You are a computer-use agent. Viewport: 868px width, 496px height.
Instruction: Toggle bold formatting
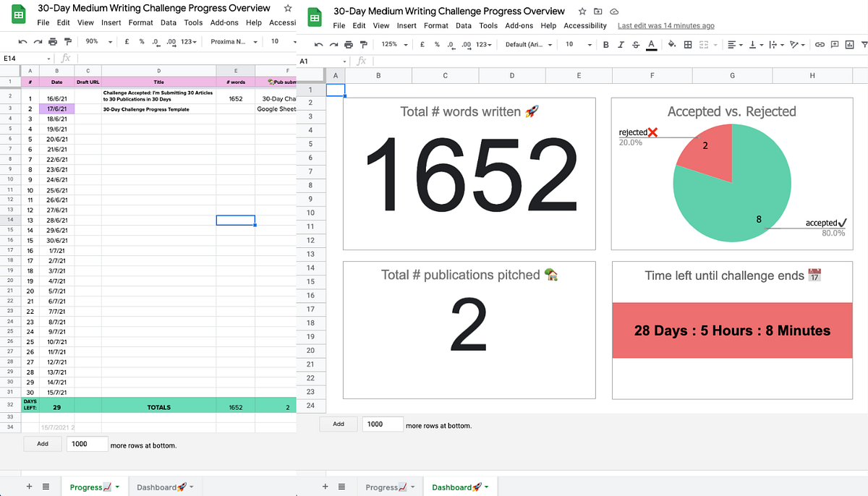pos(605,45)
